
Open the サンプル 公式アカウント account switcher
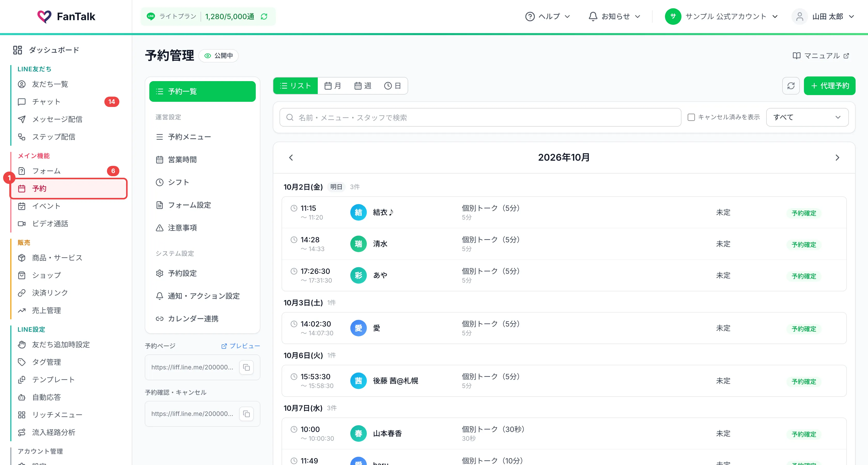click(722, 17)
